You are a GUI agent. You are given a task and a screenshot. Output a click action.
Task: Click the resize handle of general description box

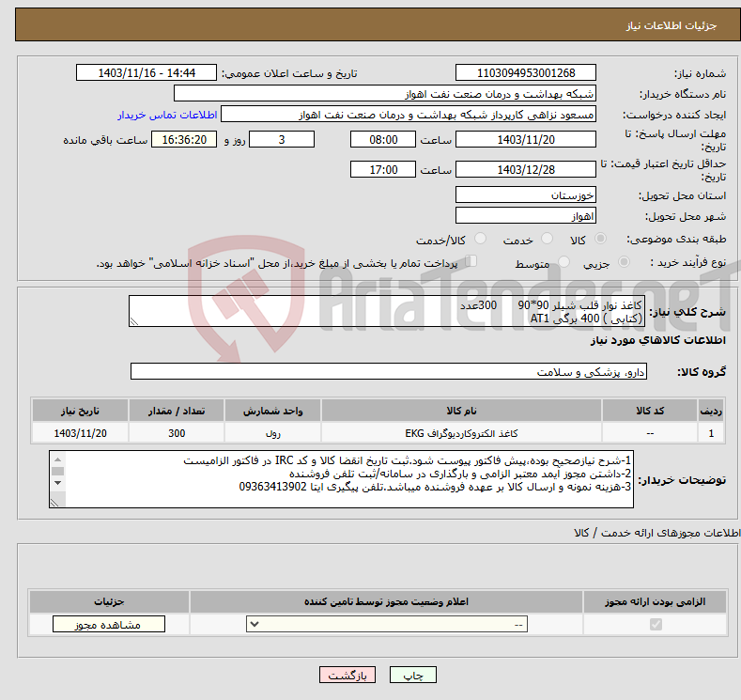coord(134,321)
